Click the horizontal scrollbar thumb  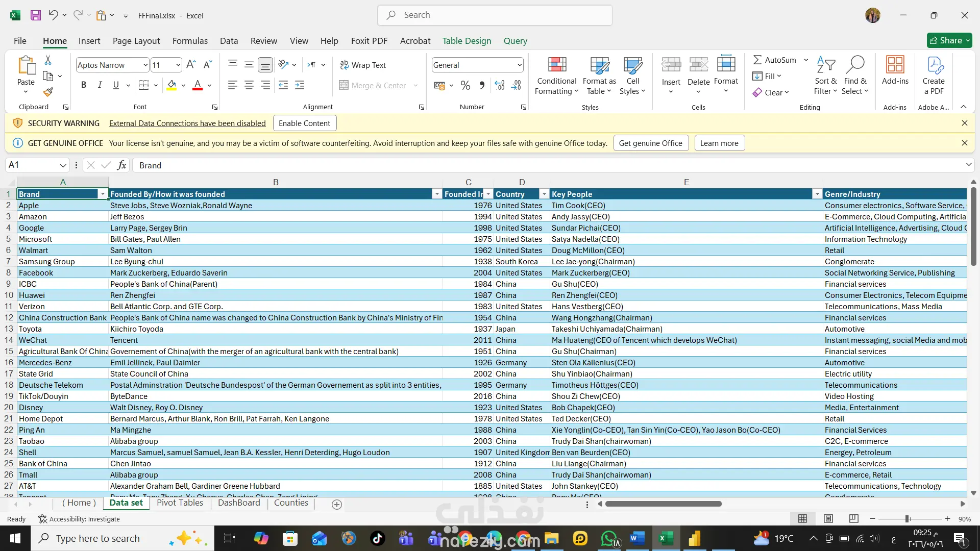664,504
